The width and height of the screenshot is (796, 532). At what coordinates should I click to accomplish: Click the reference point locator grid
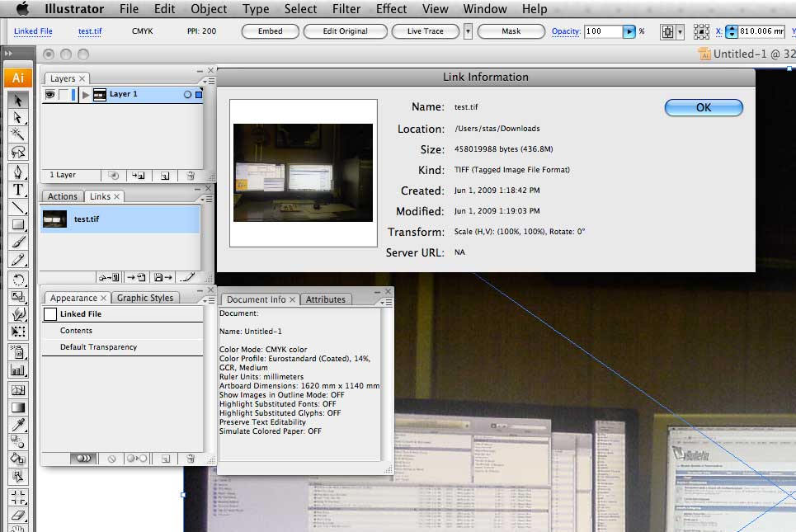click(x=701, y=31)
